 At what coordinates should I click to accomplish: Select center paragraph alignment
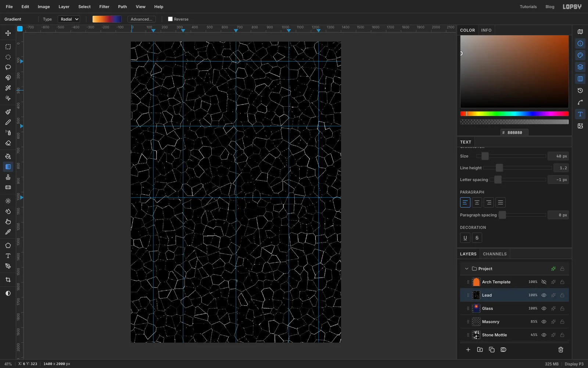pyautogui.click(x=477, y=202)
